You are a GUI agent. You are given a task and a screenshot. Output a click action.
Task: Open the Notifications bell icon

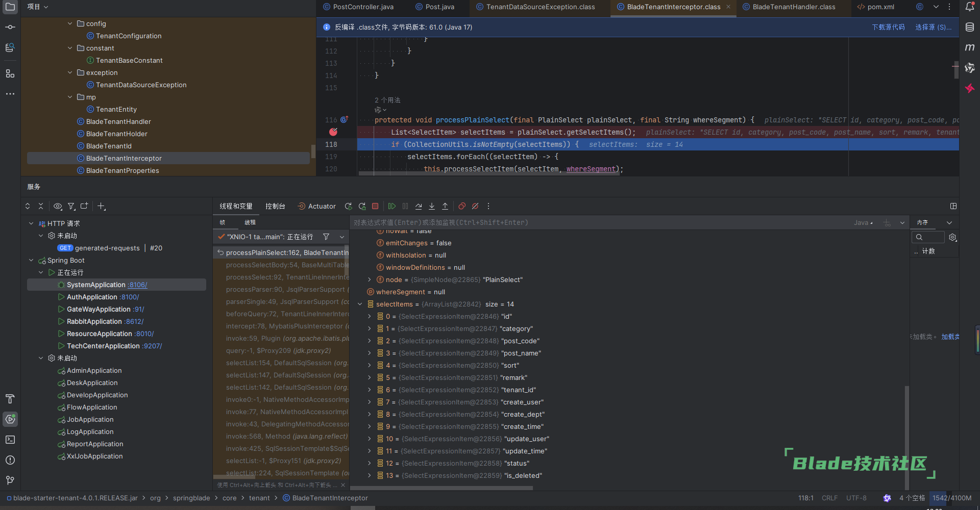(970, 7)
